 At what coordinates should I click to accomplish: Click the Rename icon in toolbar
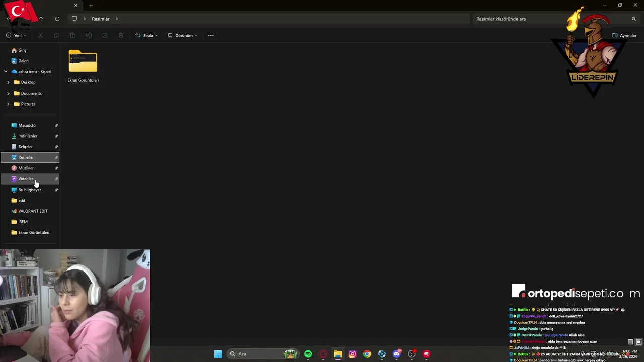[89, 35]
